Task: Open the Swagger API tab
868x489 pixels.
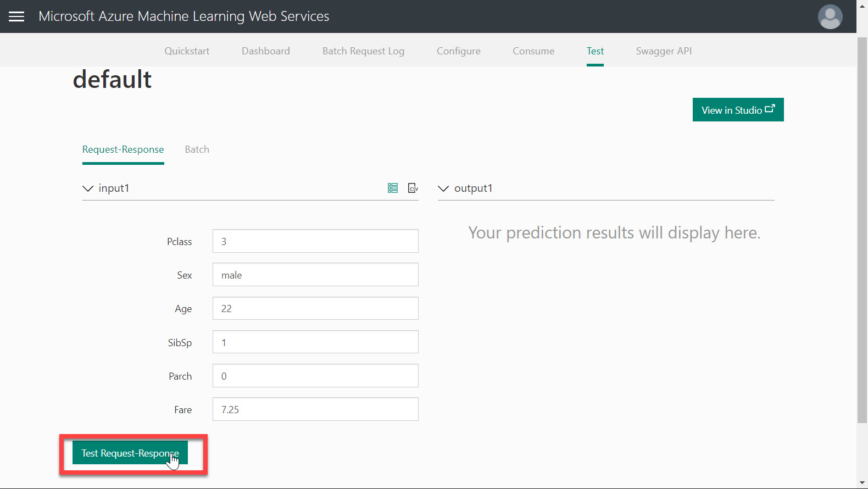Action: click(664, 51)
